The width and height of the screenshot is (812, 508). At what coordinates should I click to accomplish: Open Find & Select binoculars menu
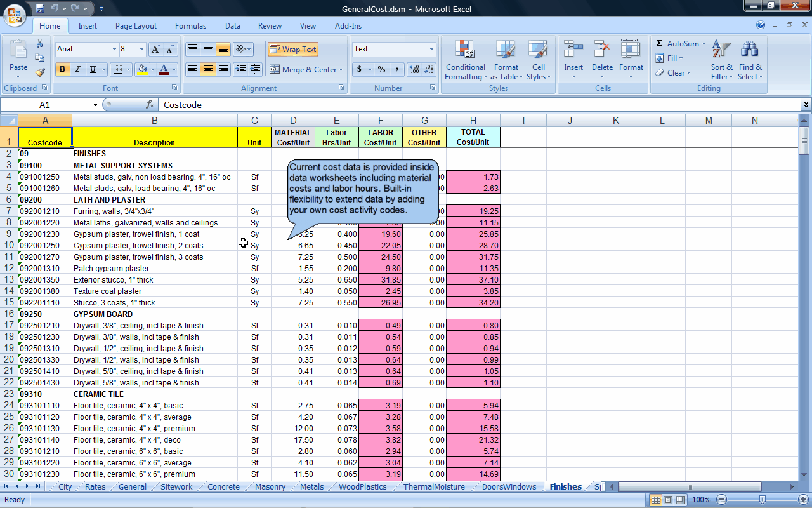point(750,60)
